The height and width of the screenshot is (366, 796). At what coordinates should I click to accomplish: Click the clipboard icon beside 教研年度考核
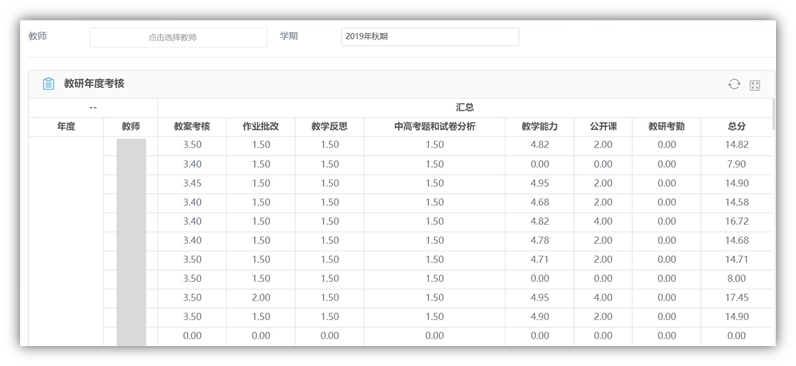pos(48,84)
